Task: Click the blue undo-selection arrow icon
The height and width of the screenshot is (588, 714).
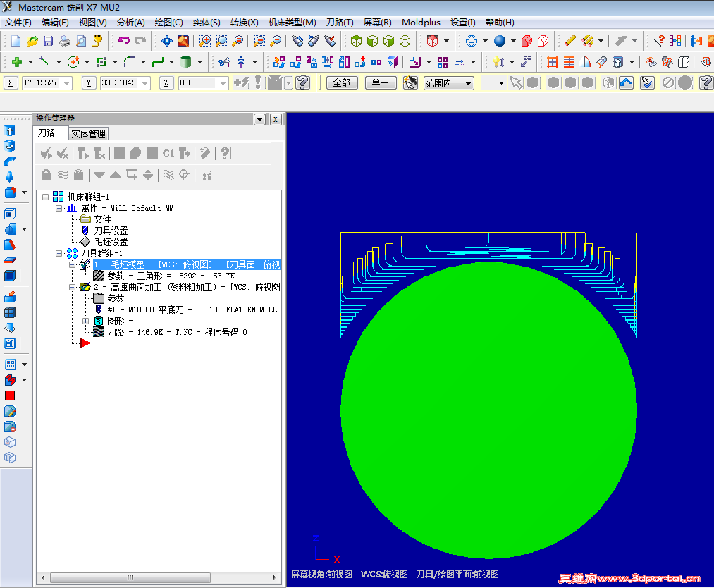Action: tap(626, 82)
